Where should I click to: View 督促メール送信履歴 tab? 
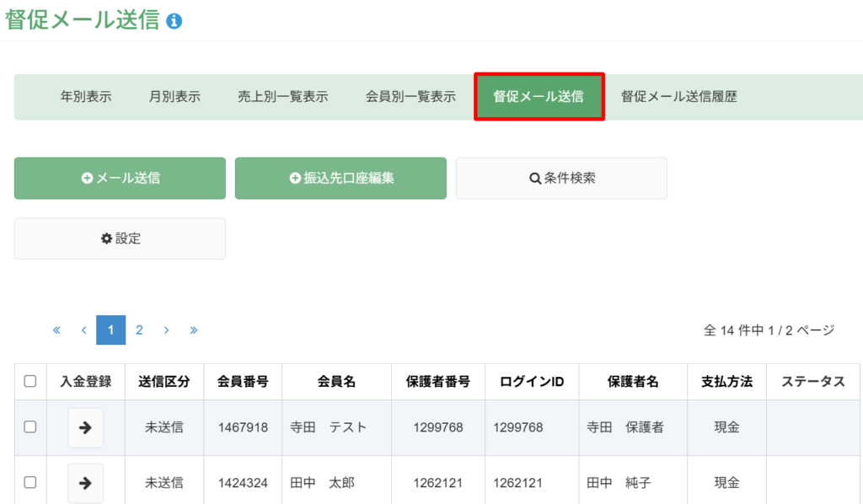679,97
